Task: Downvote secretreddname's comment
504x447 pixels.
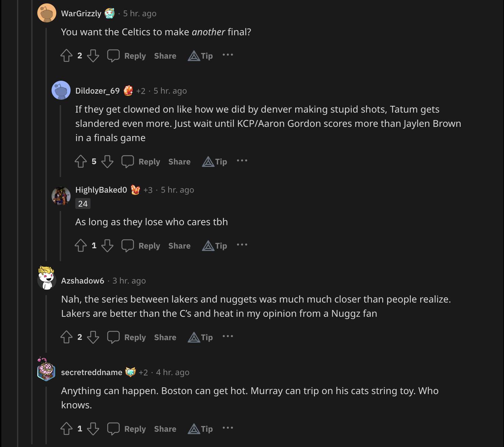Action: click(93, 429)
